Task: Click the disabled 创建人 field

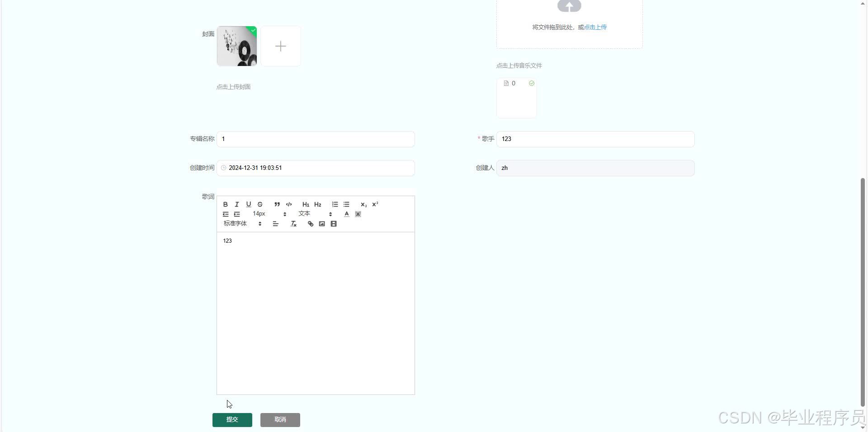Action: tap(595, 168)
